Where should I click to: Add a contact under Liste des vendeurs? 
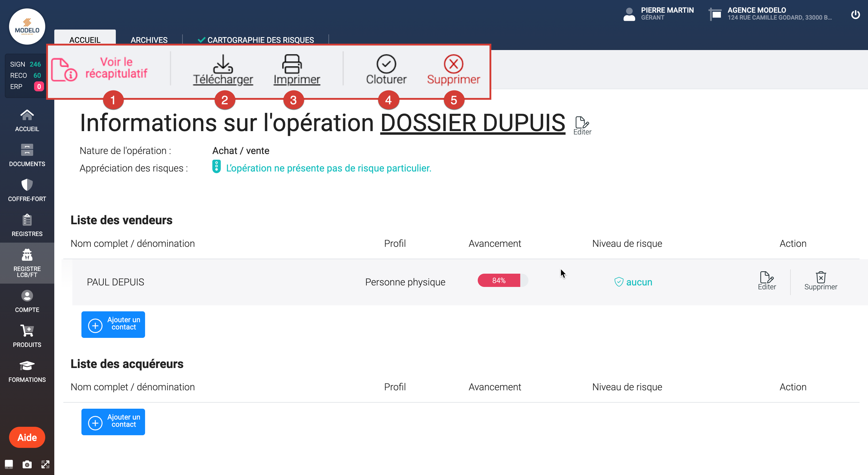113,324
